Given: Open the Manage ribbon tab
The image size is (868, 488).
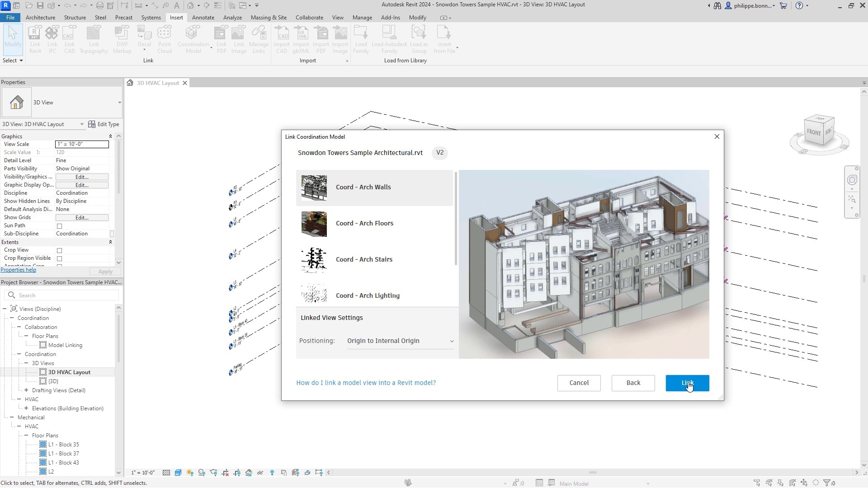Looking at the screenshot, I should [x=362, y=18].
